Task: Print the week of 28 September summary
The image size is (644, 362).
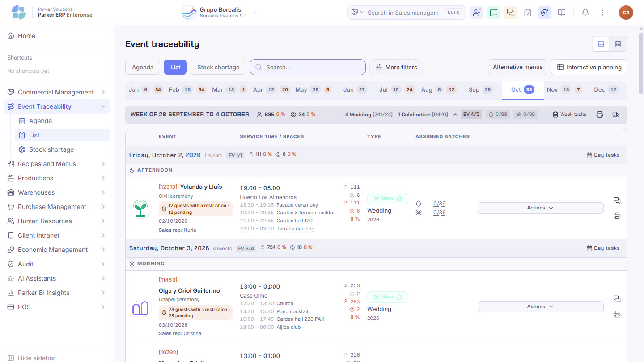Action: (600, 115)
